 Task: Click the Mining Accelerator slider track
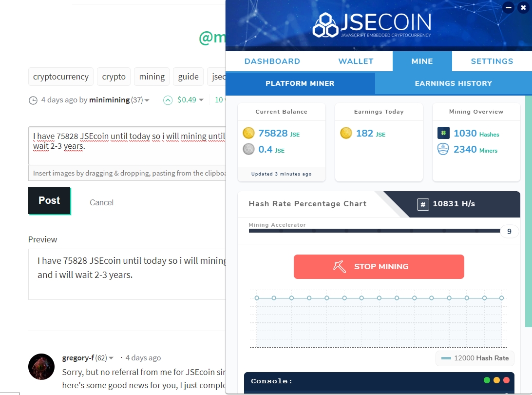pyautogui.click(x=374, y=231)
